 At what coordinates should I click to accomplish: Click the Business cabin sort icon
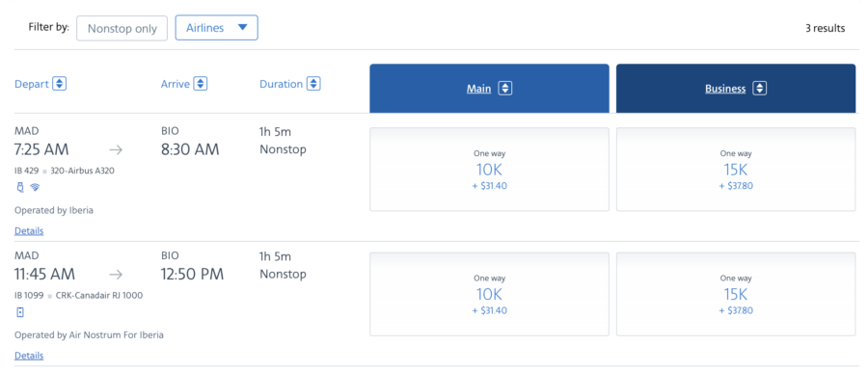(x=760, y=89)
